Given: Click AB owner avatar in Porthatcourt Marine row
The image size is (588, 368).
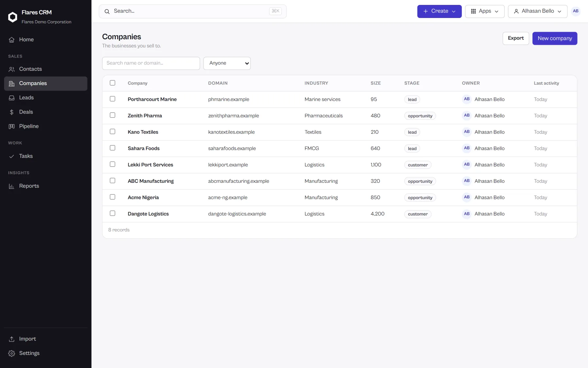Looking at the screenshot, I should [x=467, y=99].
